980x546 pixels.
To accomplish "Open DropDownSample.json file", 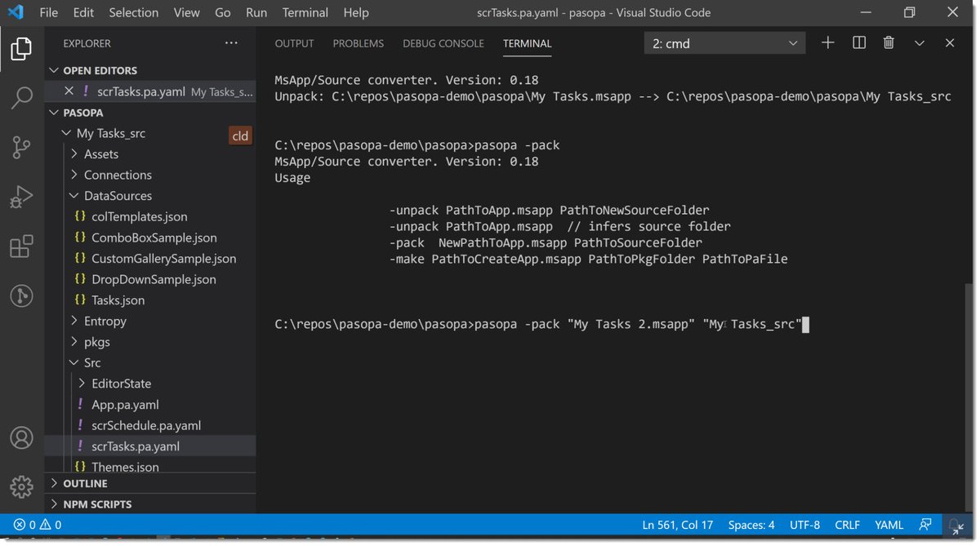I will tap(154, 279).
